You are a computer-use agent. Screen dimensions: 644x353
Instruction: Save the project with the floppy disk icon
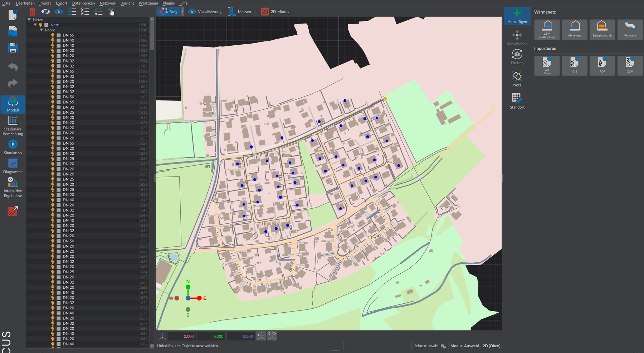pyautogui.click(x=13, y=48)
